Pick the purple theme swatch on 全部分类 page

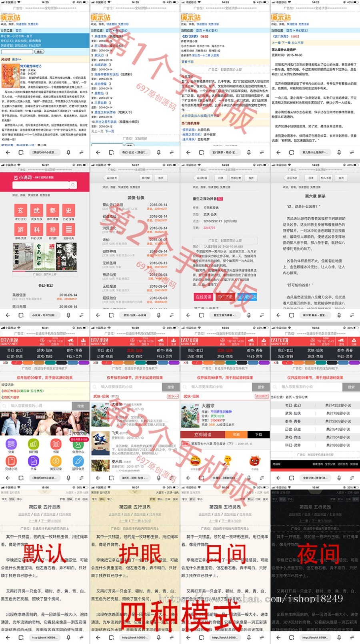[354, 363]
